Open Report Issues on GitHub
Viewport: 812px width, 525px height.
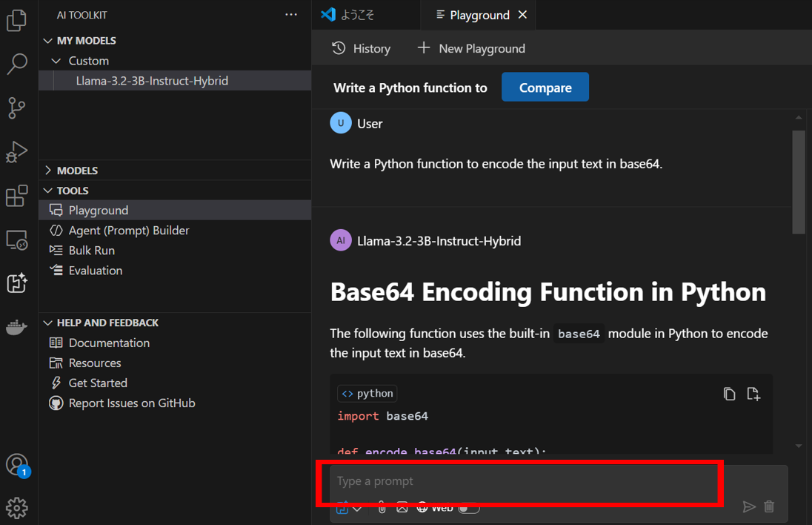tap(175, 403)
